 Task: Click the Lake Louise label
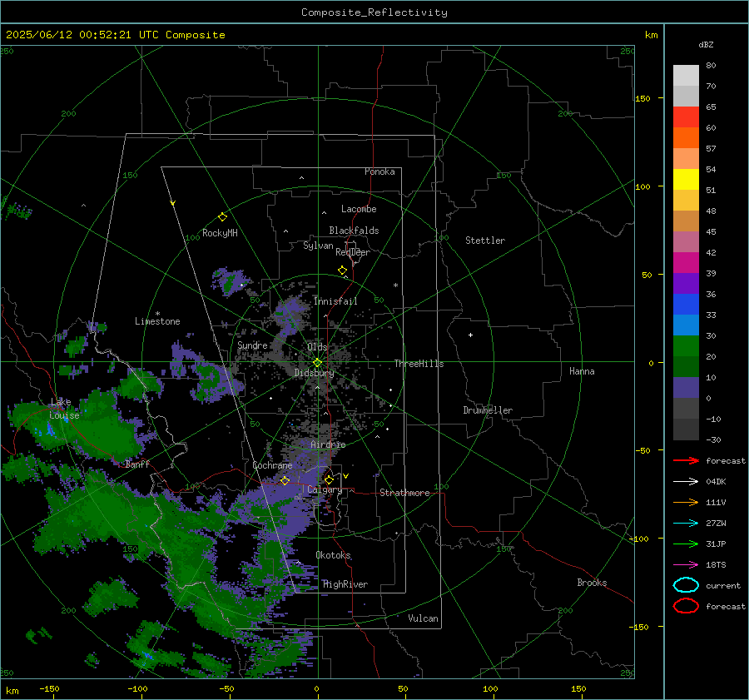64,409
